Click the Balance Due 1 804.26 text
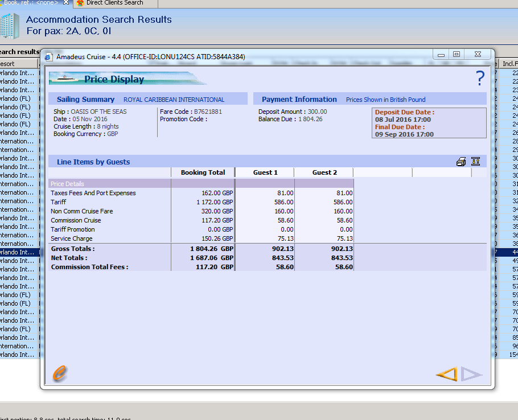This screenshot has height=420, width=518. [x=290, y=119]
